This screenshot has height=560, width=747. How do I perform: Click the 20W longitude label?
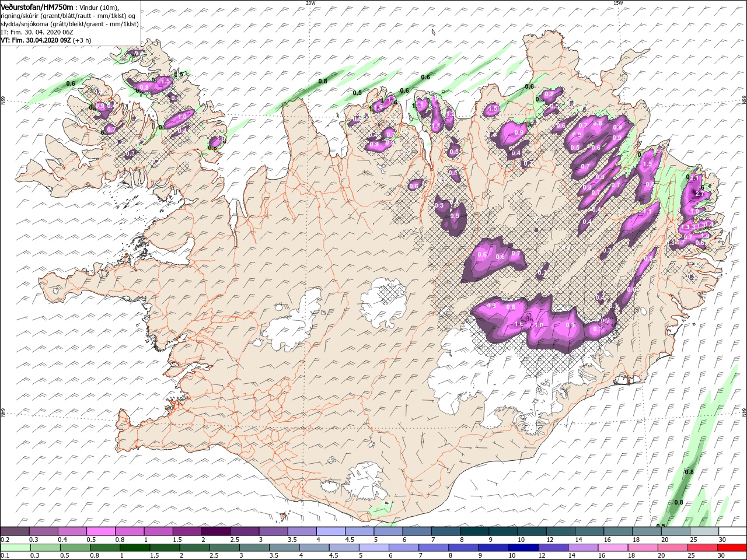pos(310,2)
